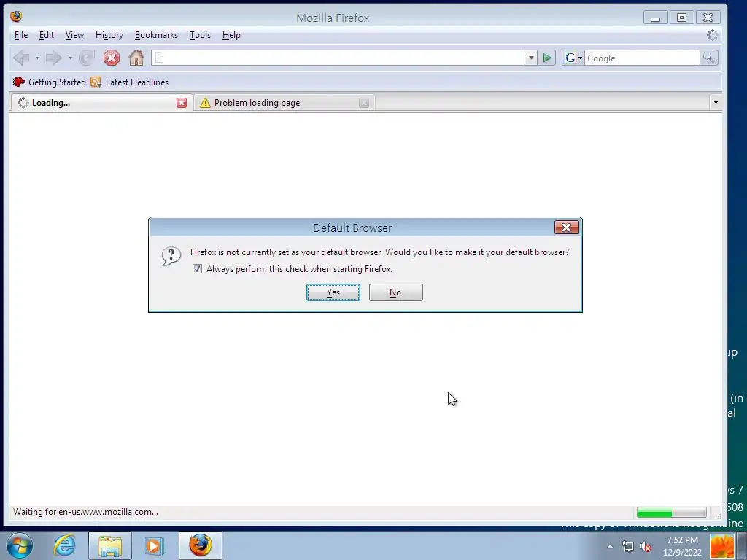Click Yes to set default browser
Image resolution: width=747 pixels, height=560 pixels.
tap(333, 292)
